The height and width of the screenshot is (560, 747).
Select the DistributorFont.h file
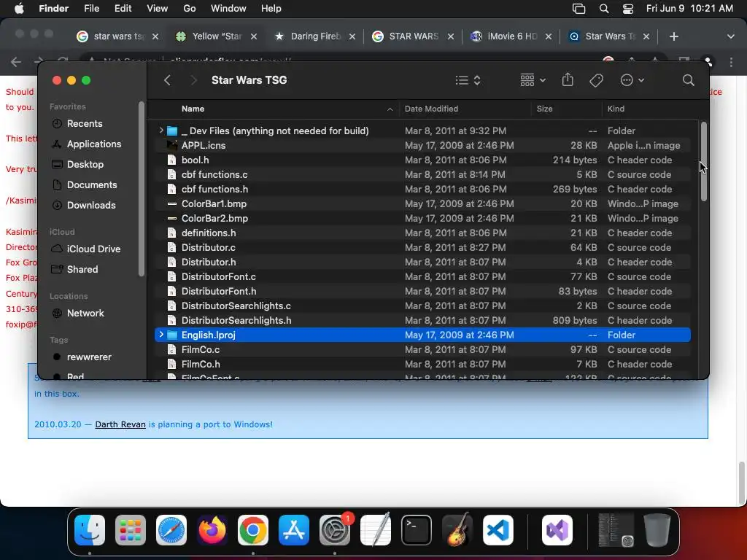422,292
